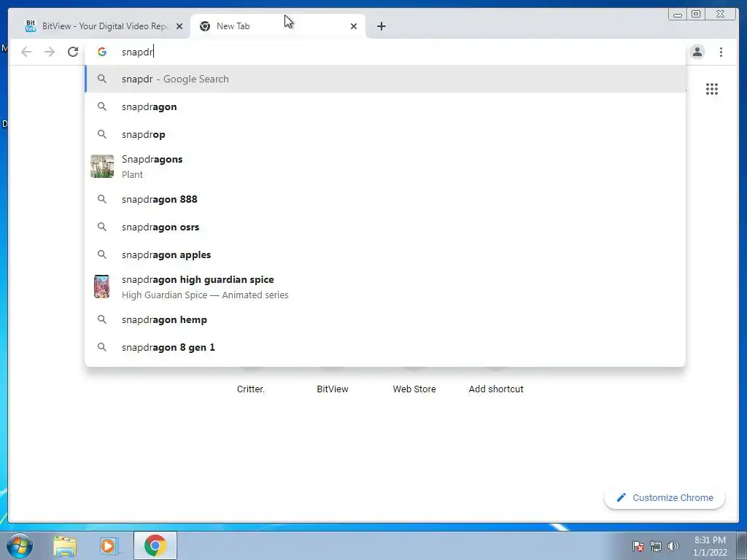This screenshot has height=560, width=747.
Task: Restore down the Chrome window
Action: [695, 15]
